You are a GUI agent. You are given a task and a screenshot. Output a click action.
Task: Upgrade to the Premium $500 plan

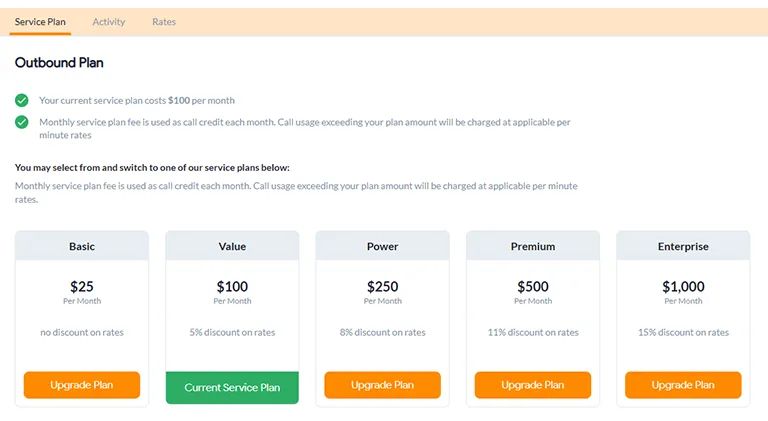[533, 385]
